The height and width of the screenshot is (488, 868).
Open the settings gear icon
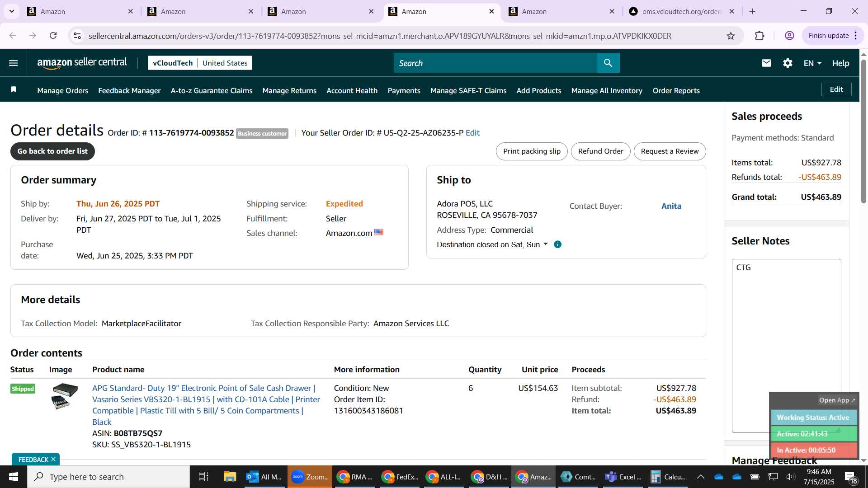click(x=788, y=63)
